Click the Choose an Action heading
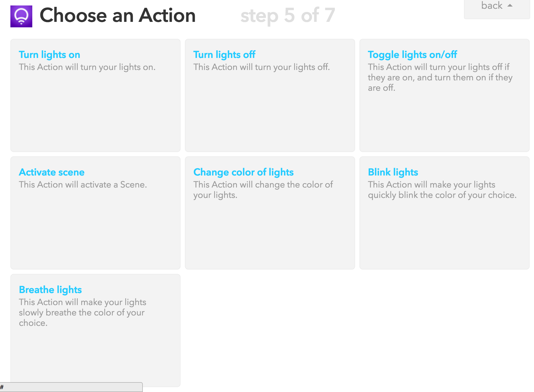The height and width of the screenshot is (392, 534). 118,15
